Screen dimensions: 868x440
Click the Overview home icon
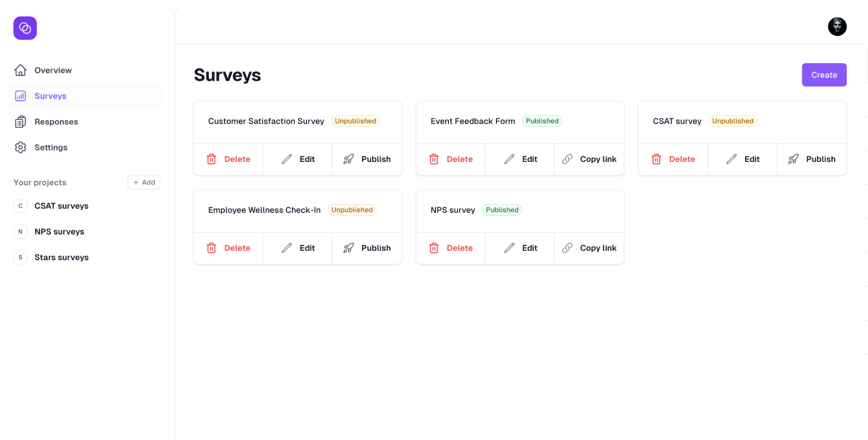click(21, 70)
